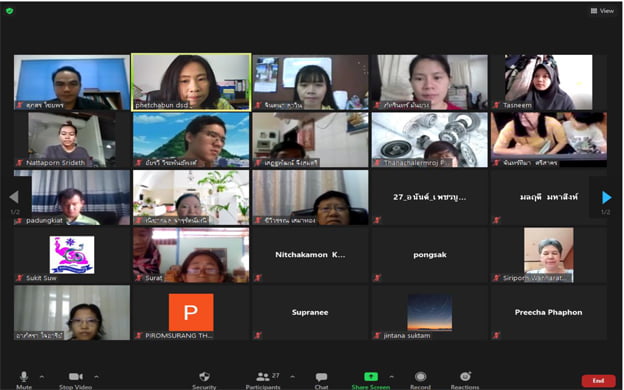
Task: Start recording with the Record button
Action: [420, 379]
